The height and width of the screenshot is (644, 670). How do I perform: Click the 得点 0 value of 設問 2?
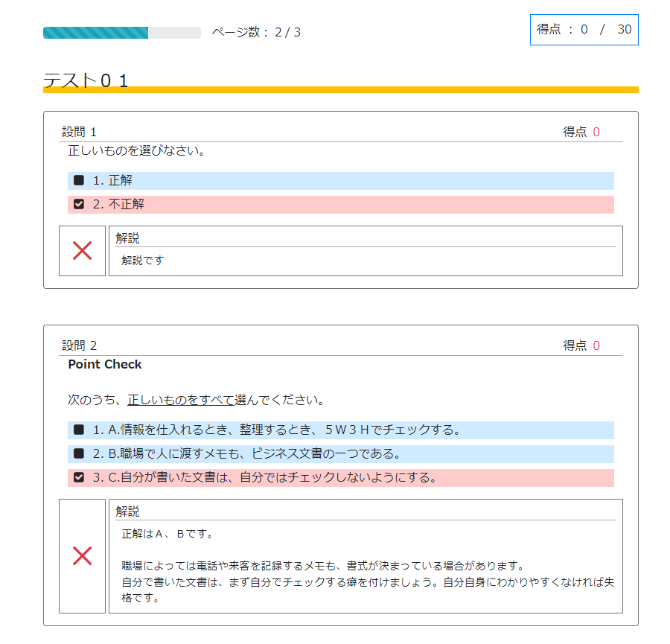596,345
